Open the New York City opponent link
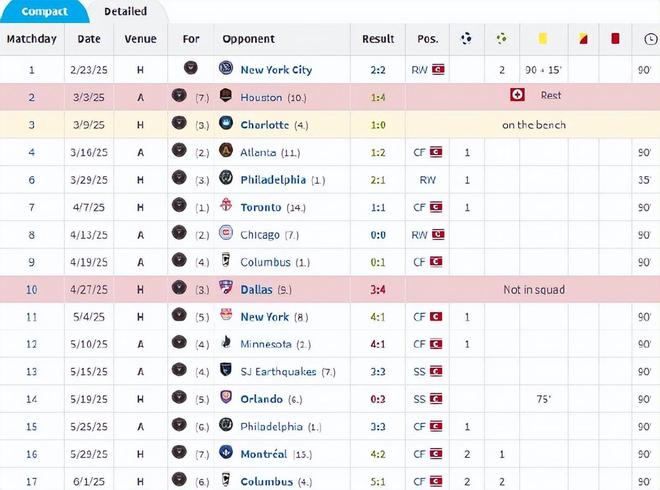 coord(276,70)
